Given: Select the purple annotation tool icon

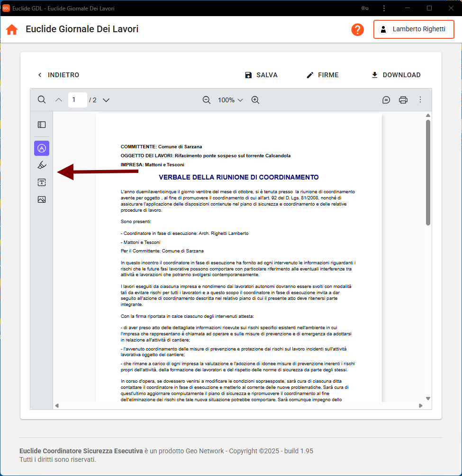Looking at the screenshot, I should (x=42, y=148).
